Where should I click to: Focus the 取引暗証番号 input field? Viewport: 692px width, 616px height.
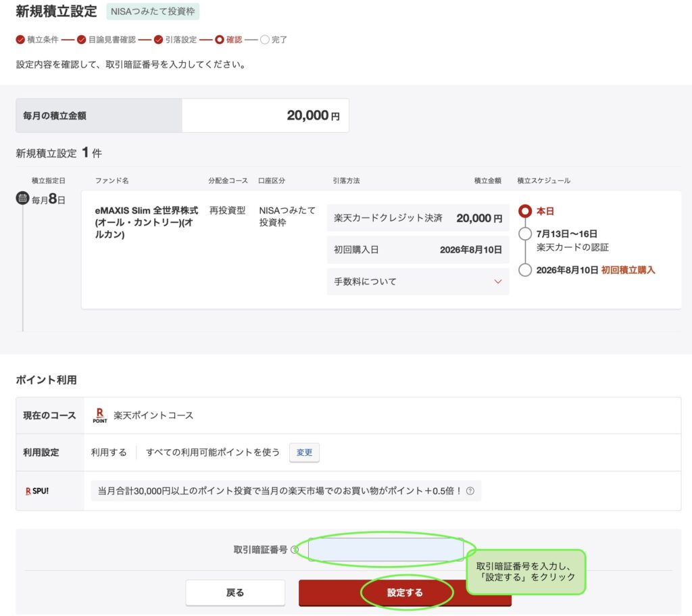[386, 549]
